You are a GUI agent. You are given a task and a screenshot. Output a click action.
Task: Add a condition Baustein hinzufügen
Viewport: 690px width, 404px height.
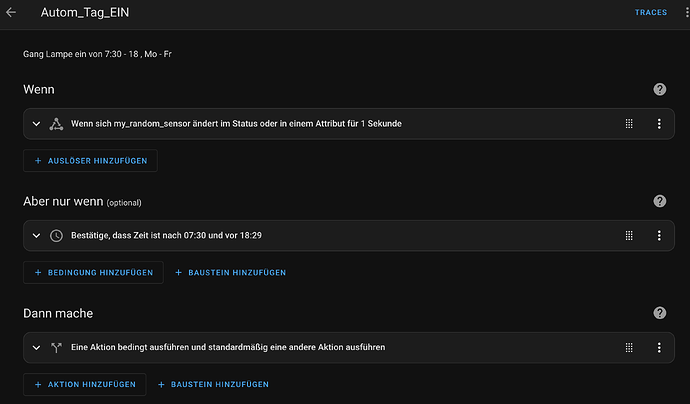tap(231, 272)
